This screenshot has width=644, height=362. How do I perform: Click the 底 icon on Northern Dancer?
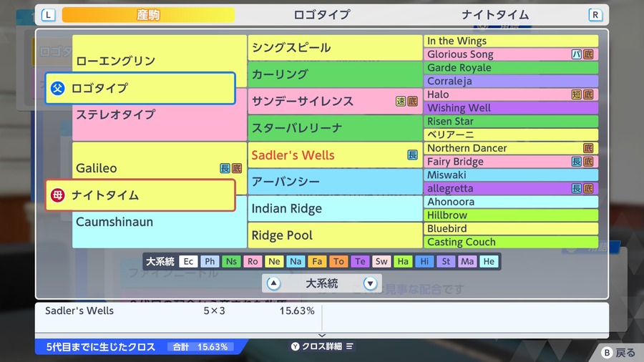click(588, 148)
